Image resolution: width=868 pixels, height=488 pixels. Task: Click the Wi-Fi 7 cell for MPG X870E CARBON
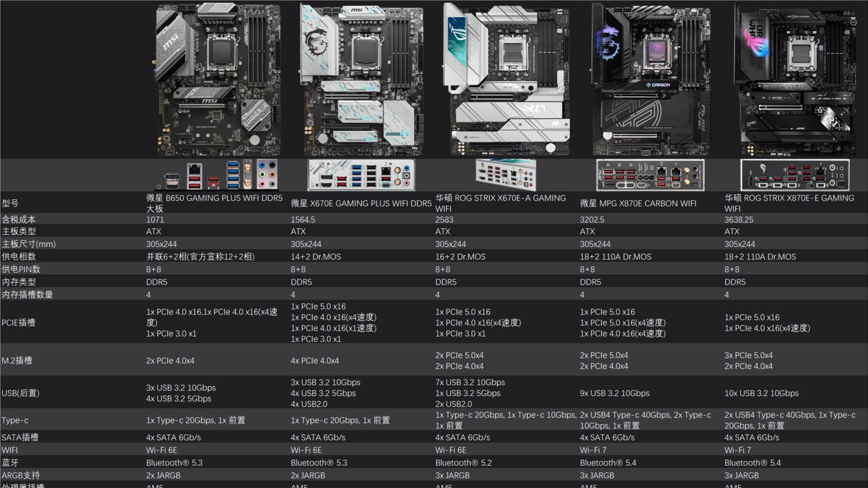(x=593, y=450)
